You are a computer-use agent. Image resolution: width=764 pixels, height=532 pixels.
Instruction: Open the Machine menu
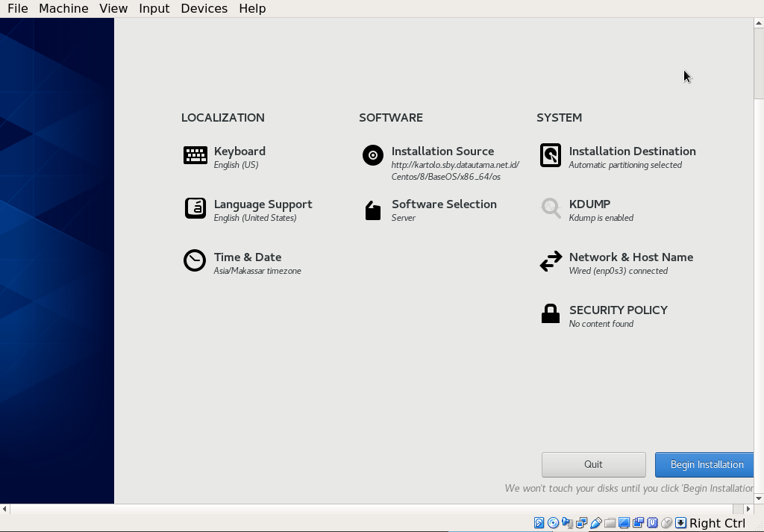point(63,8)
